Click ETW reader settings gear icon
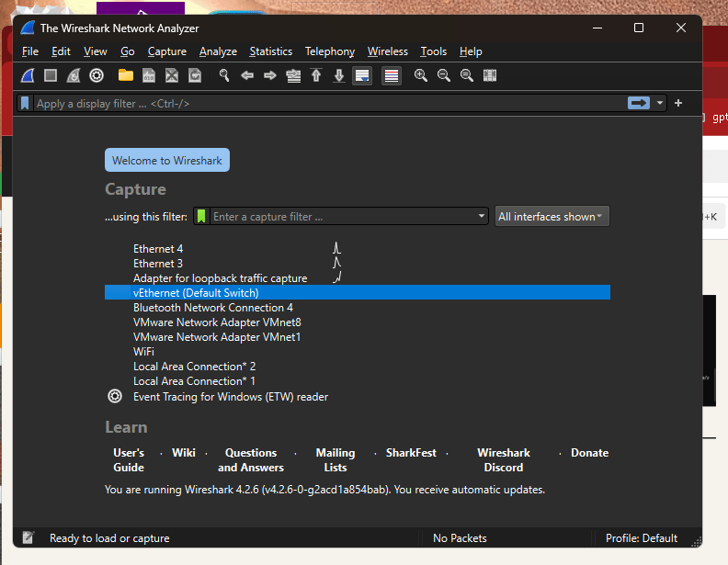Screen dimensions: 728x565 click(115, 396)
